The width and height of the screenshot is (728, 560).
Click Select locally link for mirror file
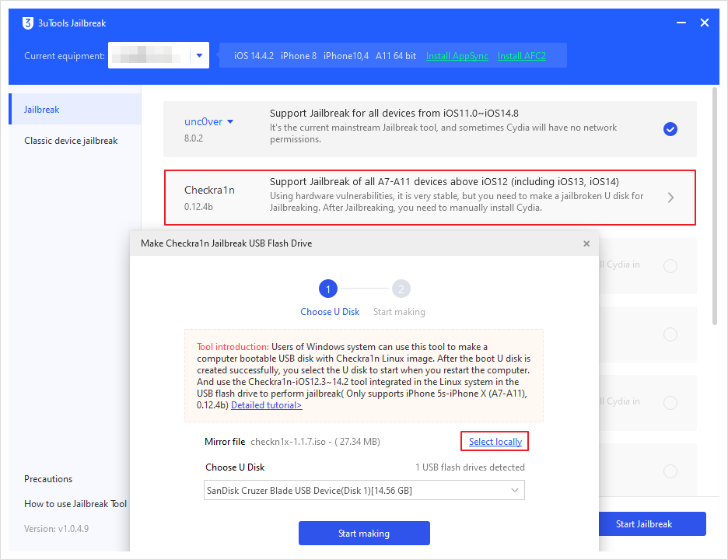495,442
